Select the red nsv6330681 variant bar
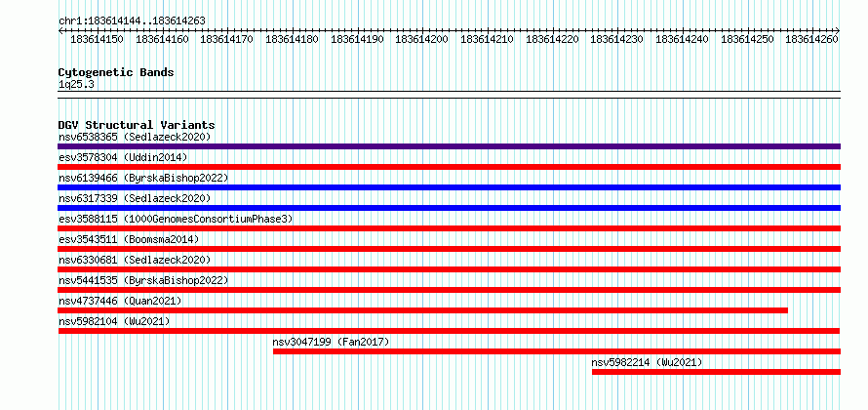Viewport: 868px width, 410px height. 449,269
